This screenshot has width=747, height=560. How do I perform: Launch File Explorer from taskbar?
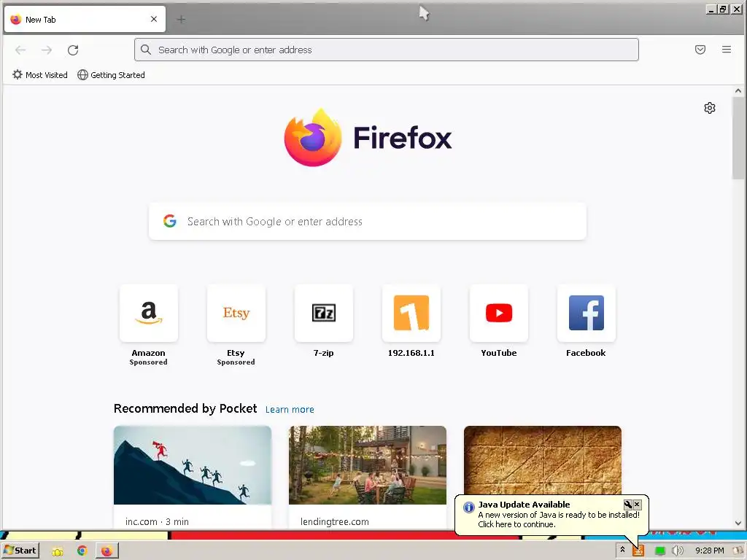pyautogui.click(x=57, y=551)
